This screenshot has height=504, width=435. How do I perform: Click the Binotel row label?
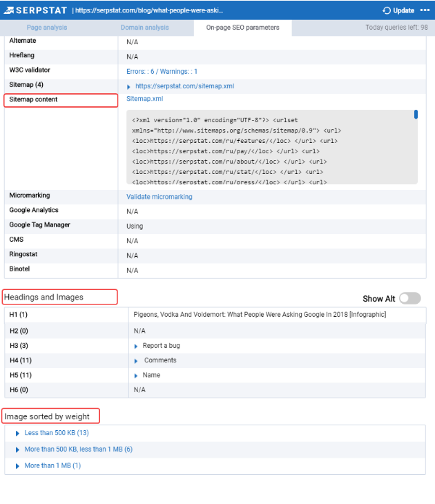pos(19,269)
